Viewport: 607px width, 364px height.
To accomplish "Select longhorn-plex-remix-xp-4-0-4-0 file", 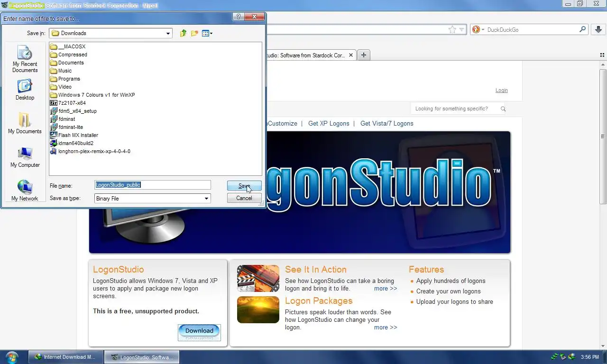I will tap(90, 151).
